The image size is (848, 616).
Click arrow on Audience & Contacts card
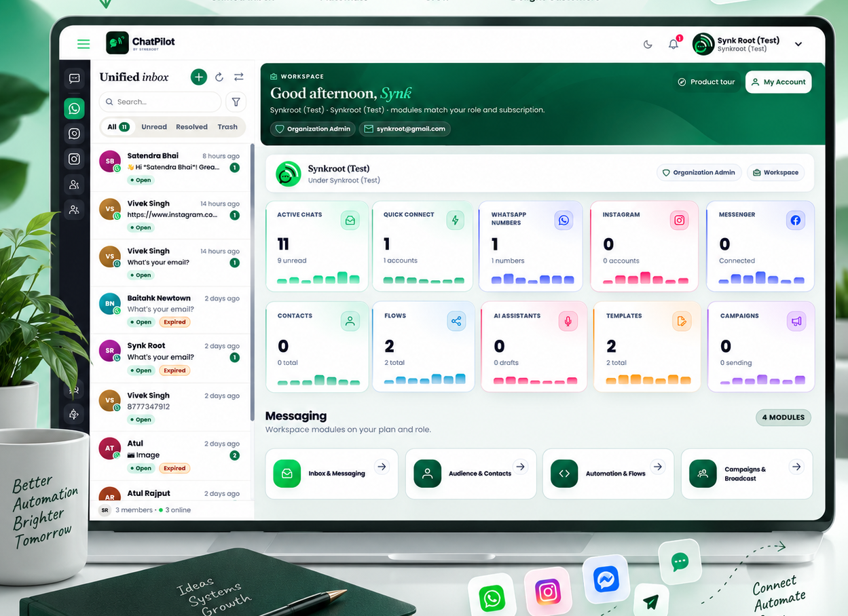tap(521, 467)
